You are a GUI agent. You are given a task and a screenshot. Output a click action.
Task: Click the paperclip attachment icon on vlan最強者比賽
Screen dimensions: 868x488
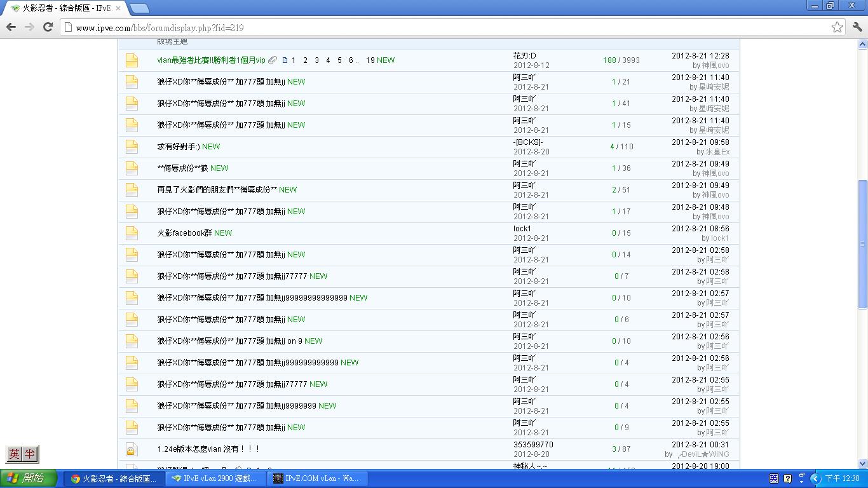pos(272,60)
